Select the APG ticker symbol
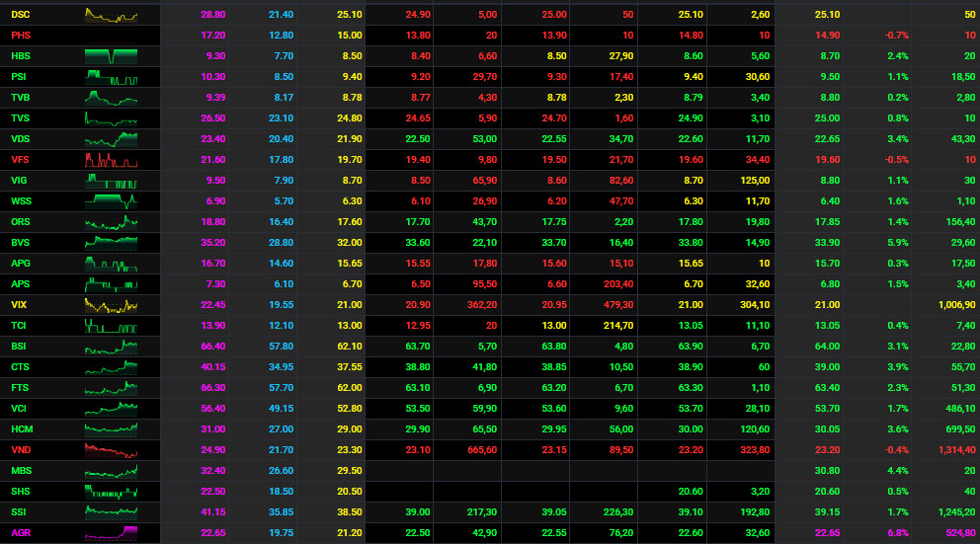This screenshot has width=980, height=544. pyautogui.click(x=21, y=264)
